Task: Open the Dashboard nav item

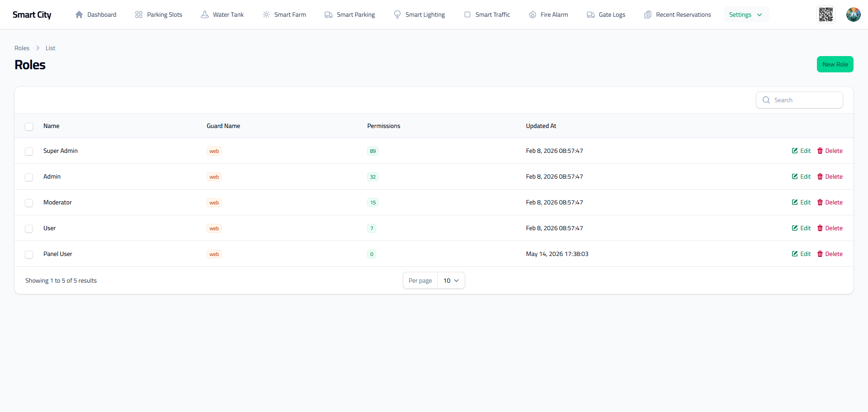Action: pyautogui.click(x=96, y=14)
